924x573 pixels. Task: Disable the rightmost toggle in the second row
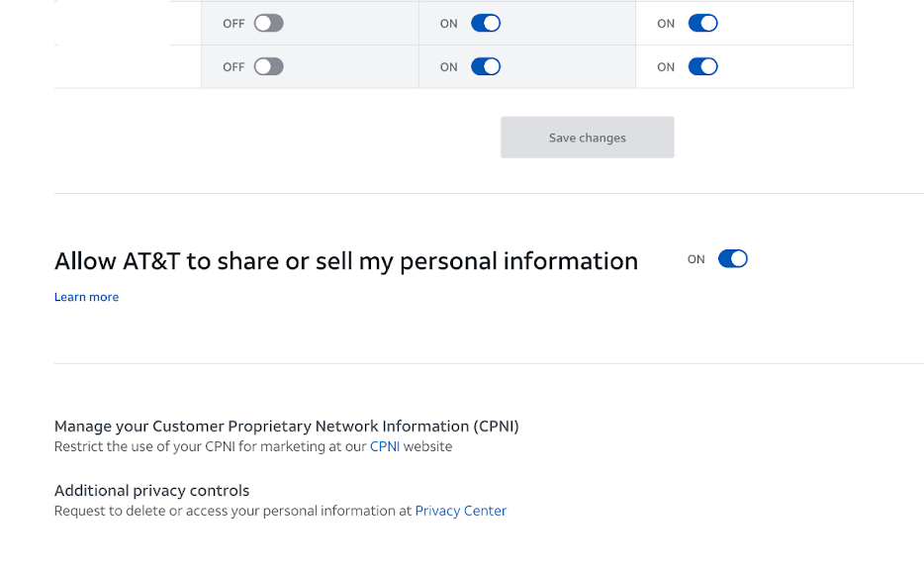(702, 66)
